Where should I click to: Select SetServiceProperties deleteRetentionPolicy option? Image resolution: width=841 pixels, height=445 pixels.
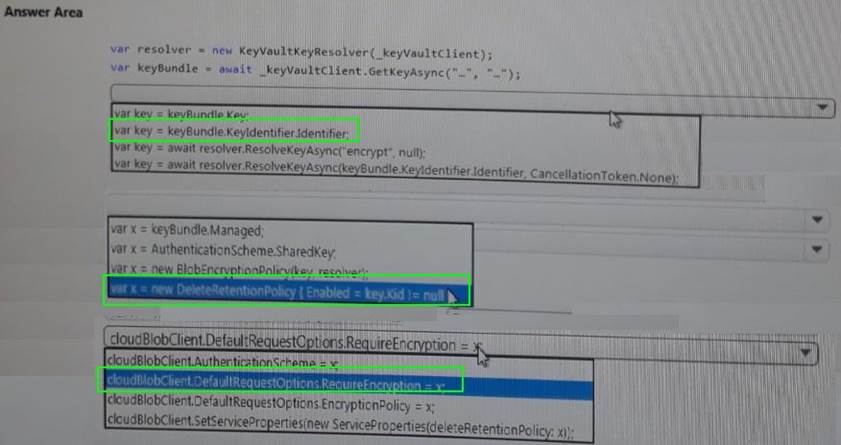point(340,425)
